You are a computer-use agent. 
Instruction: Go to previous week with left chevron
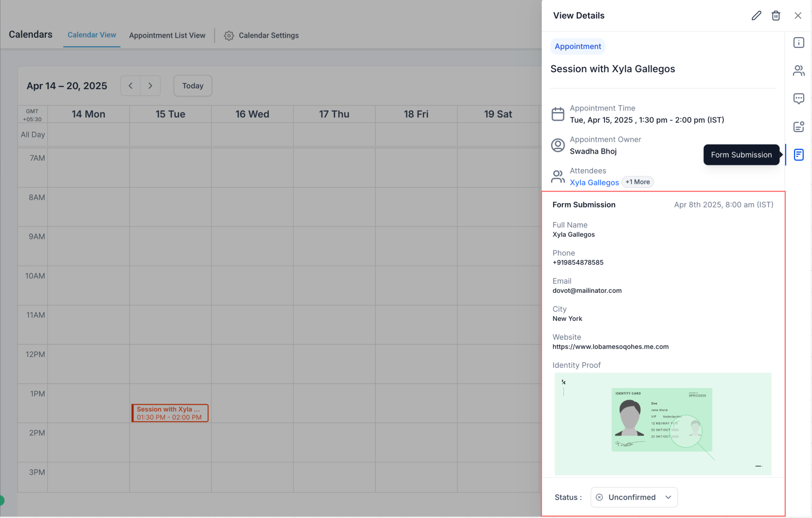point(130,86)
